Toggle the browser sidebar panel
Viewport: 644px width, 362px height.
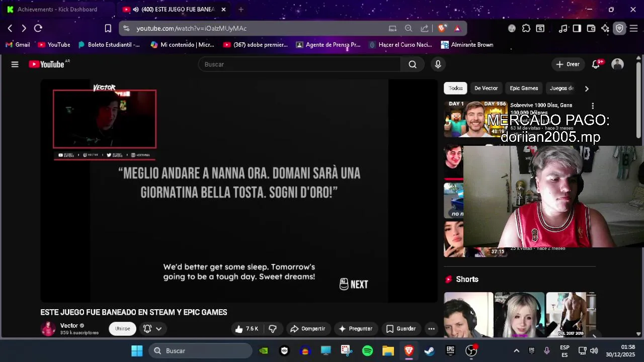[577, 28]
